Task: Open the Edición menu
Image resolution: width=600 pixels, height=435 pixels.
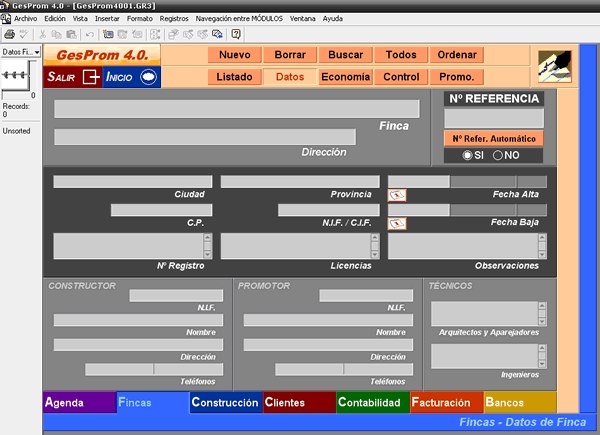Action: pyautogui.click(x=55, y=19)
